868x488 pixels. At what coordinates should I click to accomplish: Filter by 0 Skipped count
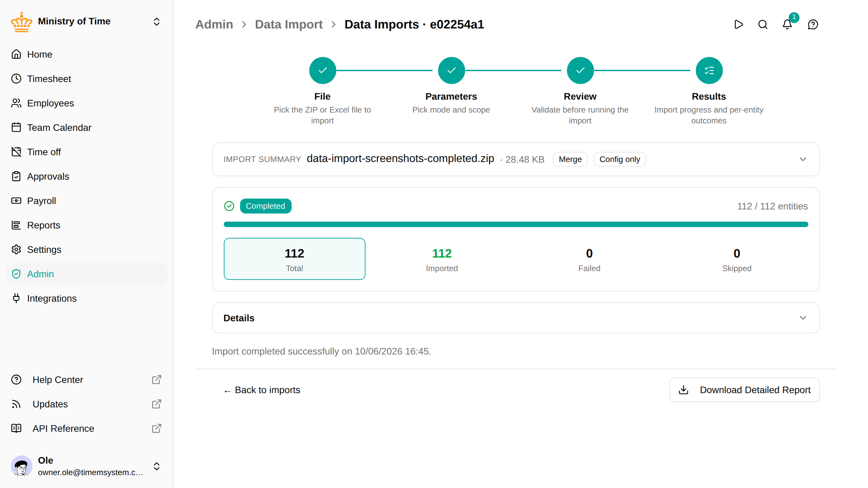click(x=737, y=259)
